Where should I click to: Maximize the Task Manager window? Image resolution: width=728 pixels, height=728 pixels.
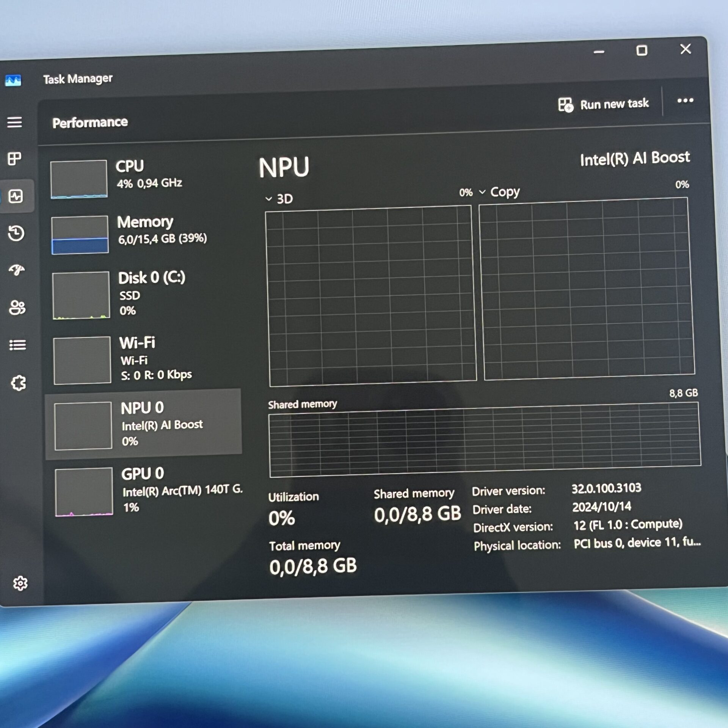[x=642, y=50]
